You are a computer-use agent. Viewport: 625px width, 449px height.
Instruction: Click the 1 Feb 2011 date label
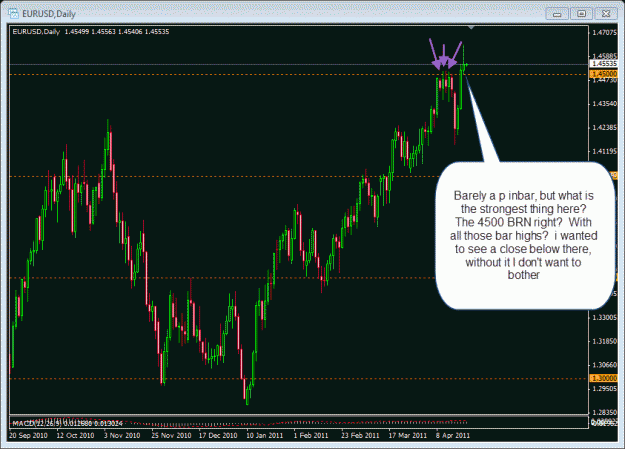coord(311,435)
